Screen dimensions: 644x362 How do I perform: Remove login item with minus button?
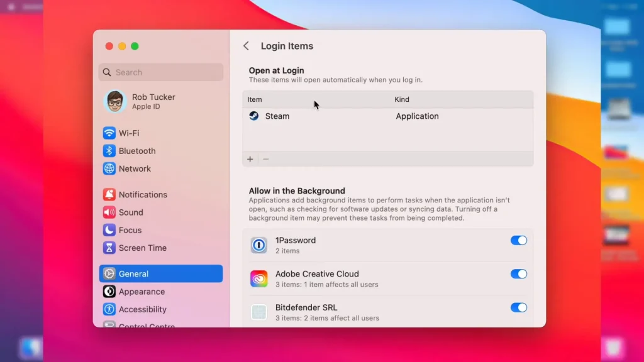[x=266, y=159]
